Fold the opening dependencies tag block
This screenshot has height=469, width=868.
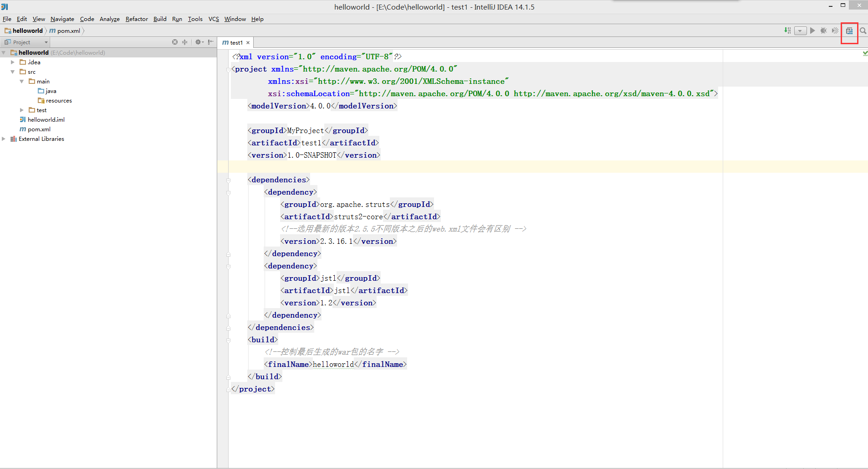pyautogui.click(x=229, y=180)
